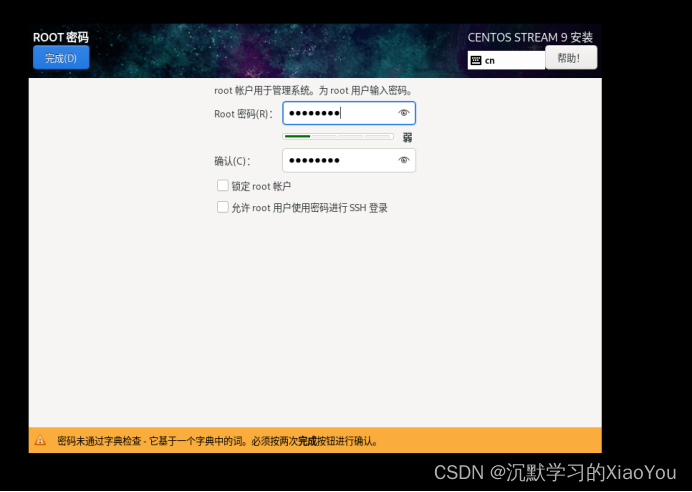Screen dimensions: 692x492
Task: Focus the 确认(C) confirm password field
Action: (349, 160)
